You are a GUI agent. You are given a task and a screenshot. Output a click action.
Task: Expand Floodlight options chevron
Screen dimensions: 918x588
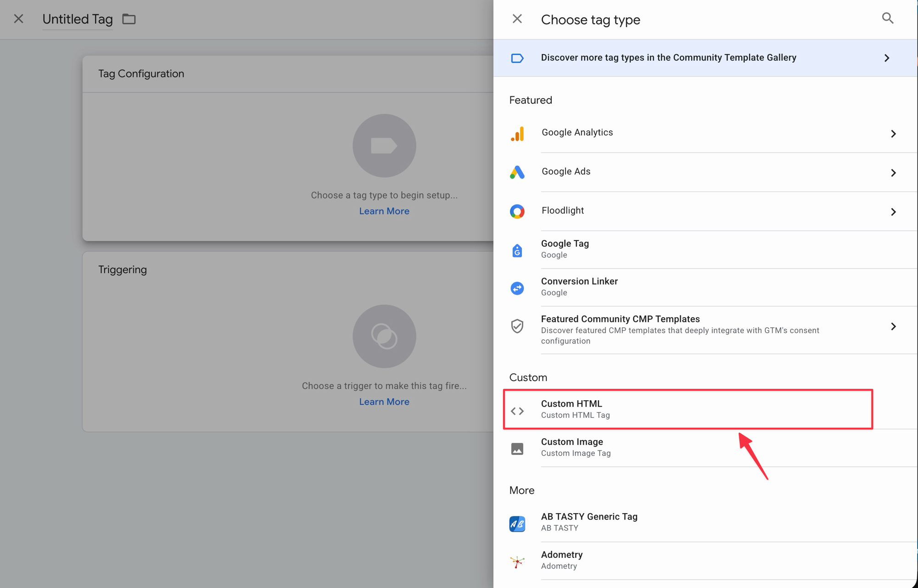893,212
